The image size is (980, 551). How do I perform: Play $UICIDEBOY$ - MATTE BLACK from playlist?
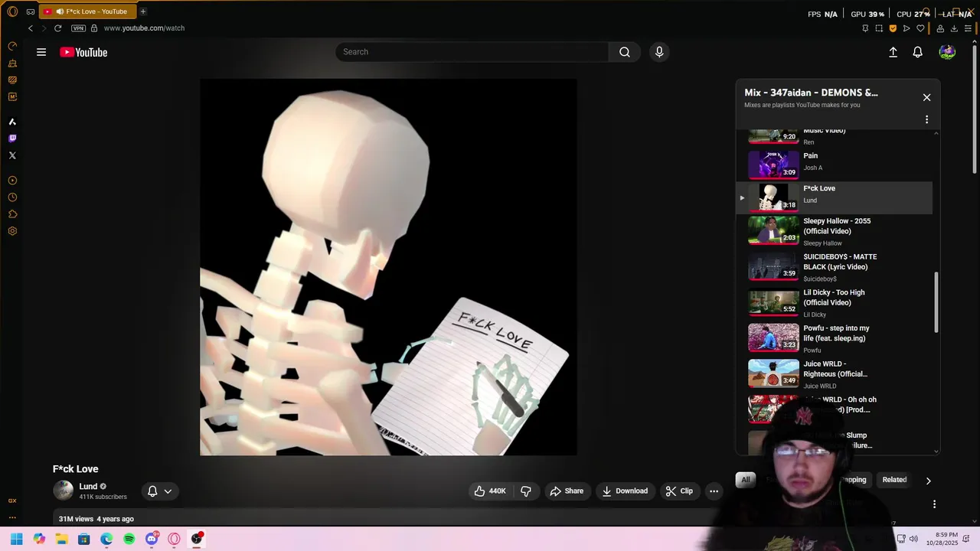point(835,267)
